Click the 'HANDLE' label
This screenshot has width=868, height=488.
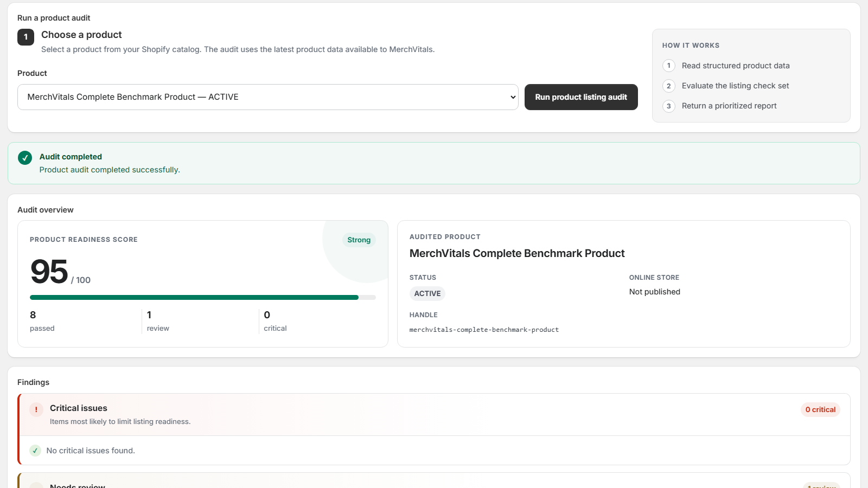(424, 315)
